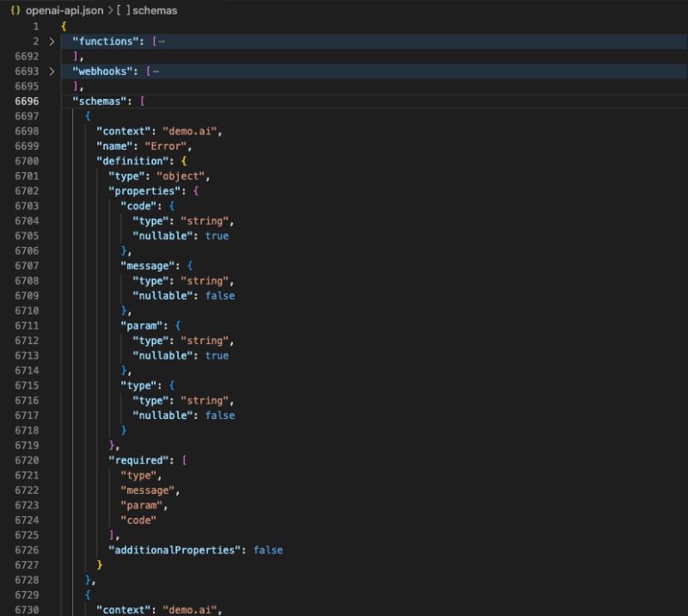
Task: Click the false value on line 6717
Action: [x=220, y=416]
